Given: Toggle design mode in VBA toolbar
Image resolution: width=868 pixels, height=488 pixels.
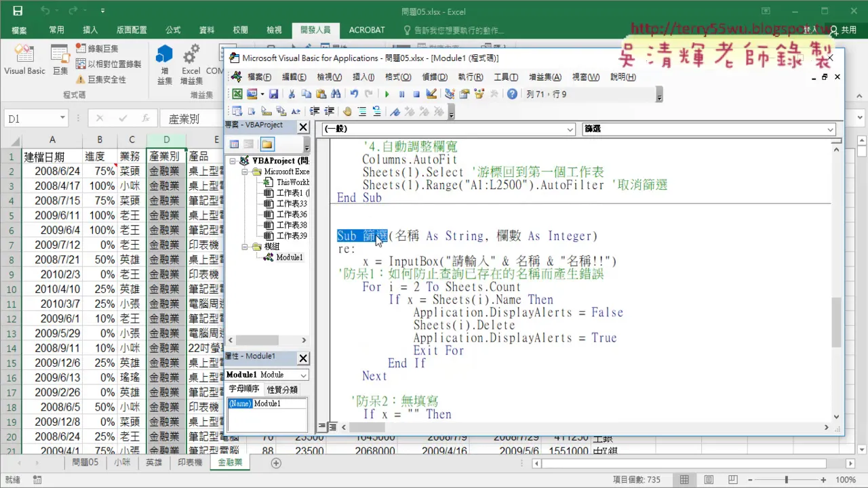Looking at the screenshot, I should 431,94.
